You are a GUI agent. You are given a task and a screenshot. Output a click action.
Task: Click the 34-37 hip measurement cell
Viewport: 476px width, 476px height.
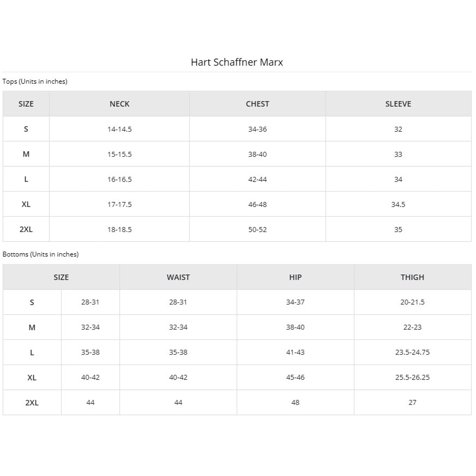pyautogui.click(x=295, y=302)
